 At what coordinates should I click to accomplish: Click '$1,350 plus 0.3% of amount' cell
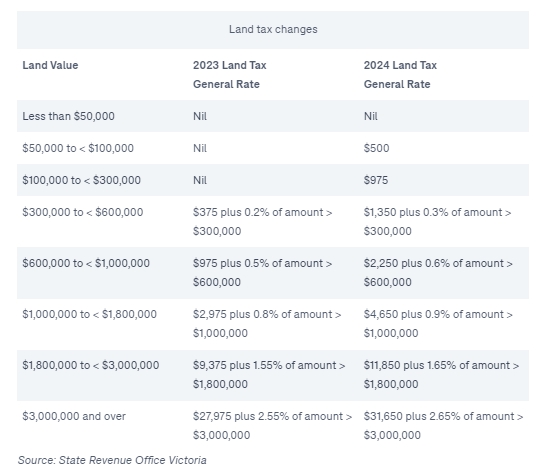click(437, 222)
